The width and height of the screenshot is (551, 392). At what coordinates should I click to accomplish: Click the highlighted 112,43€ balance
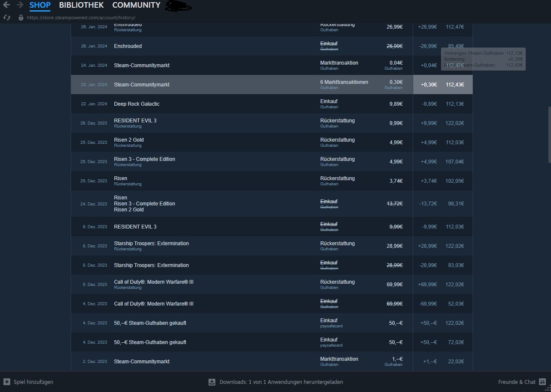[x=455, y=85]
